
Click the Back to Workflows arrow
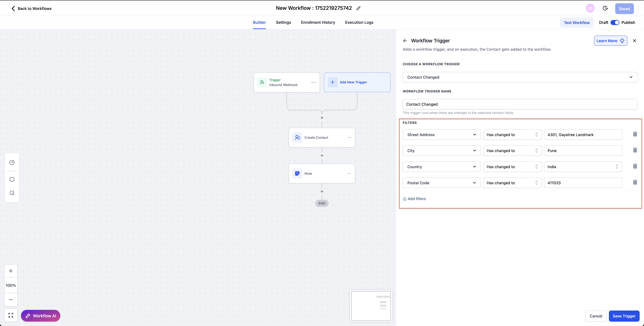[x=13, y=9]
